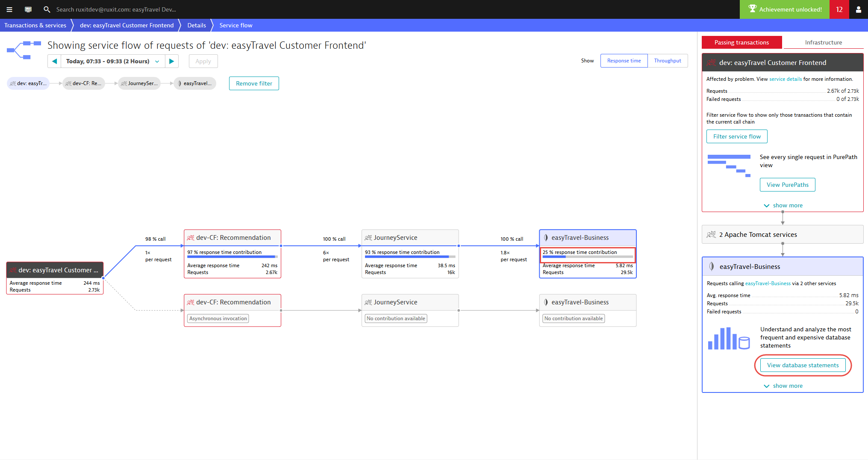Click Tomcat icon on top dev-CF: Recommendation node

191,238
